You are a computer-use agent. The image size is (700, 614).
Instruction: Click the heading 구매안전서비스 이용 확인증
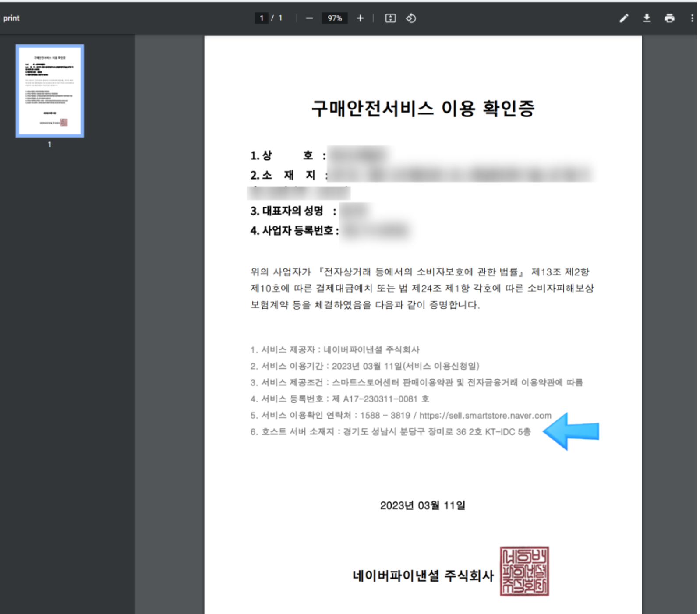[x=423, y=109]
